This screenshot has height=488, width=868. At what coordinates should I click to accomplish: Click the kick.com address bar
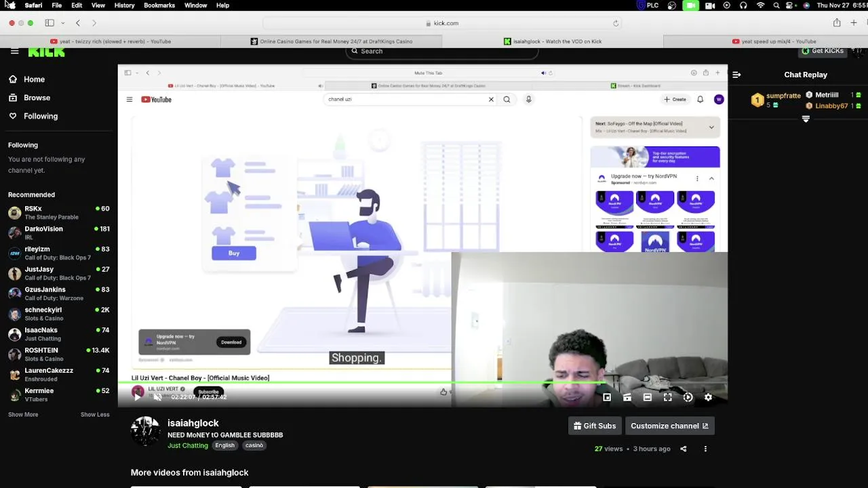coord(441,23)
